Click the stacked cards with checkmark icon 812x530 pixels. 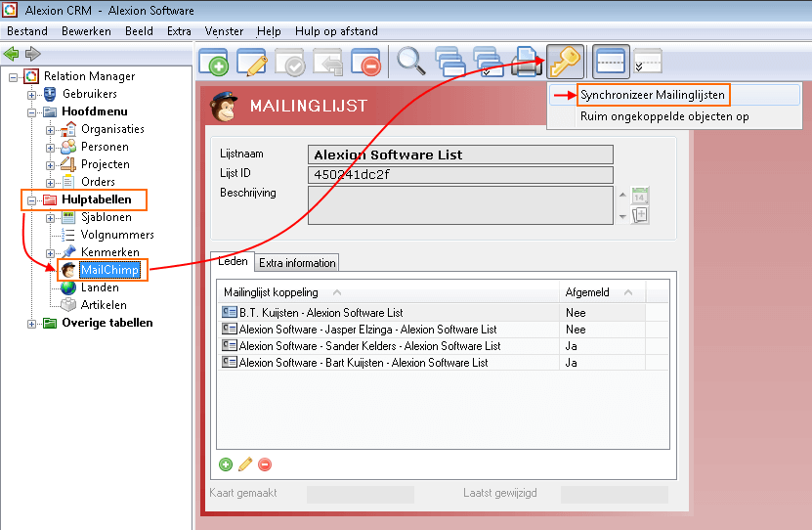488,63
